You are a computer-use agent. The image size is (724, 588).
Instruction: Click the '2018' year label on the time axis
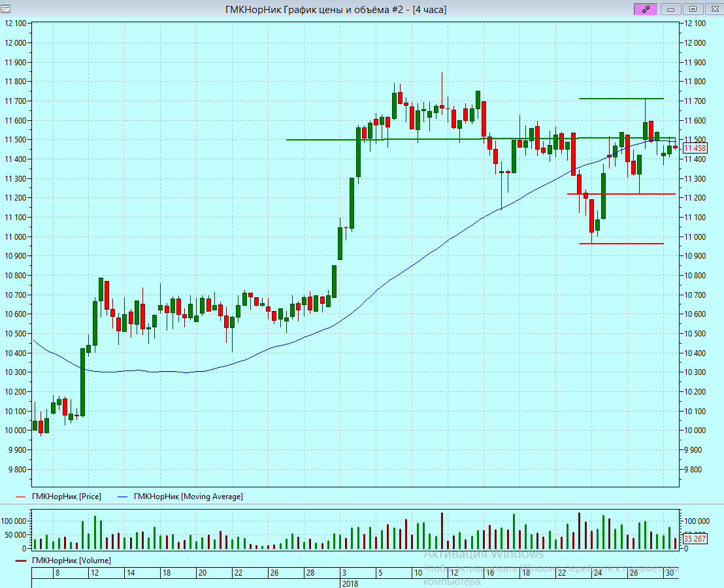pos(350,584)
